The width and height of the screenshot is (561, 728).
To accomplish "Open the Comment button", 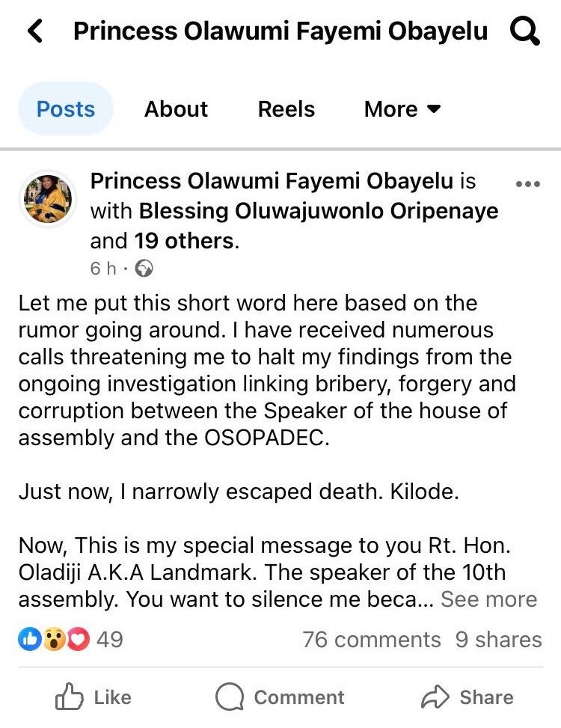I will click(x=280, y=697).
